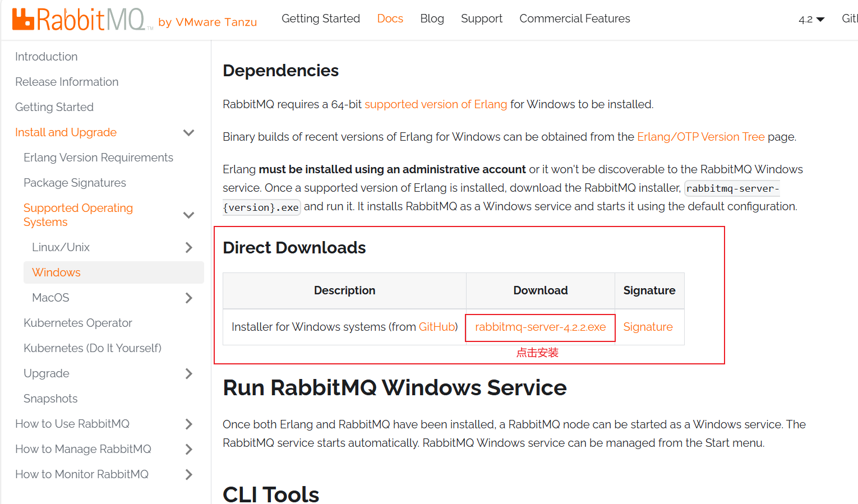Collapse the Supported Operating Systems chevron
This screenshot has width=858, height=504.
[189, 215]
